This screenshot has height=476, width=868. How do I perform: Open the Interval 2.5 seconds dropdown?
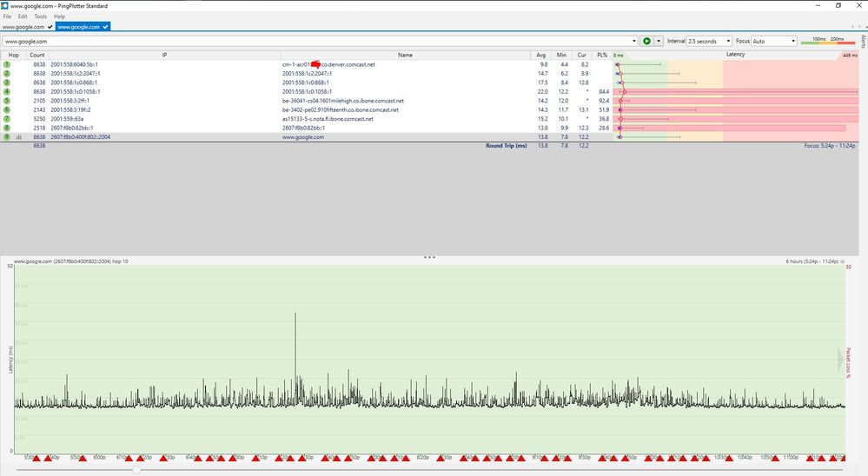(x=709, y=41)
